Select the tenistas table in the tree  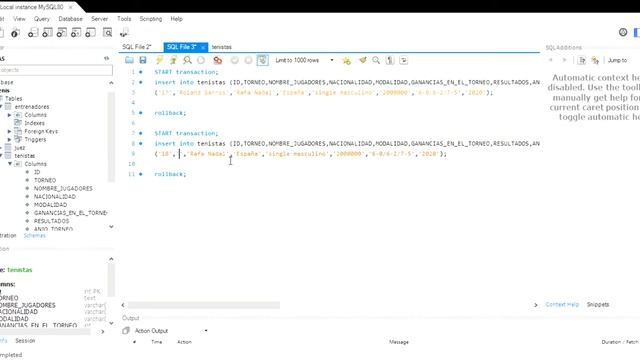tap(24, 156)
